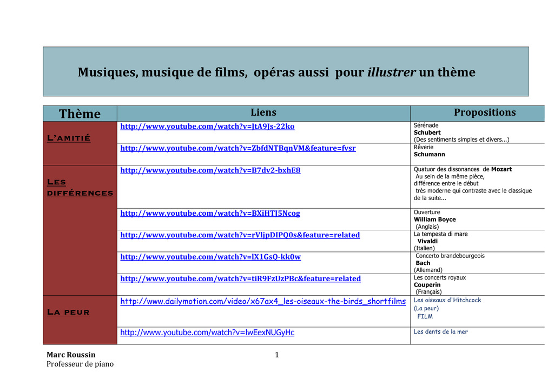Open the Mozart quartet link B7dv2-bxhE8
554x392 pixels.
coord(210,170)
